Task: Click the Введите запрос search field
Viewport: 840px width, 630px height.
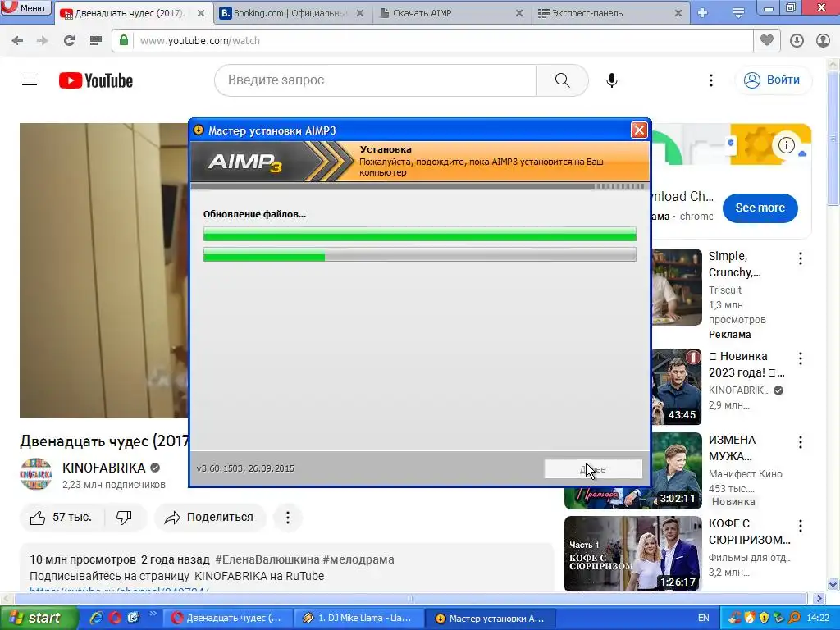Action: [376, 80]
